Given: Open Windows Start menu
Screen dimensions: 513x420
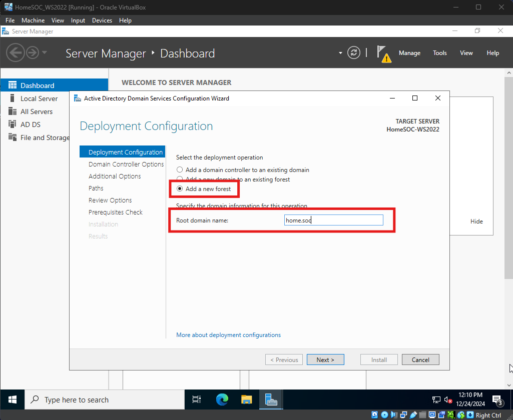Looking at the screenshot, I should [13, 399].
